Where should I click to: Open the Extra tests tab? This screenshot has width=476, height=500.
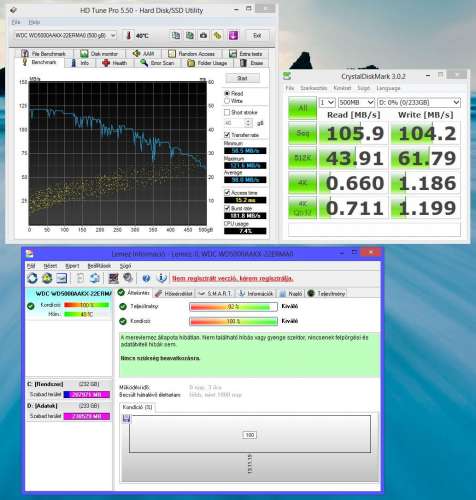246,54
